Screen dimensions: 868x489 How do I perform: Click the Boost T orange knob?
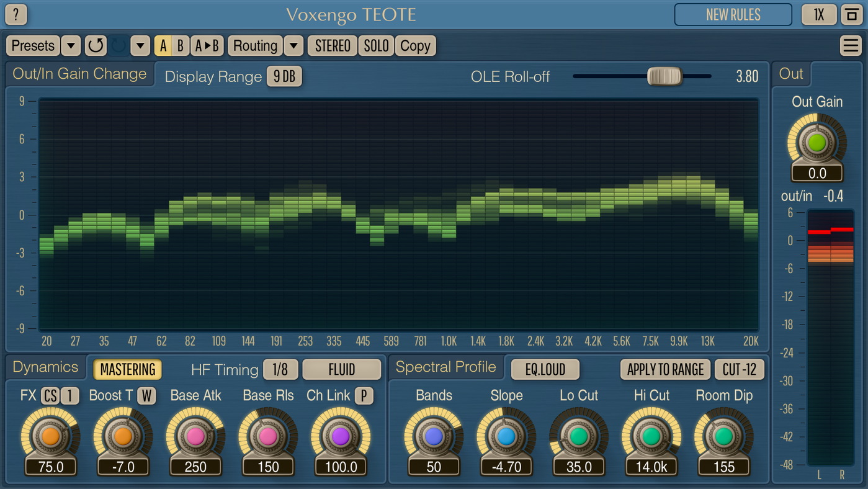(123, 436)
